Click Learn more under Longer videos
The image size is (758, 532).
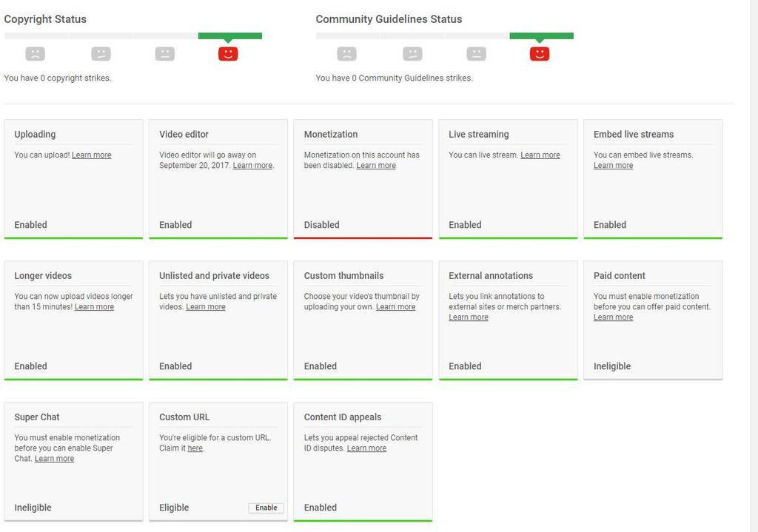(94, 307)
